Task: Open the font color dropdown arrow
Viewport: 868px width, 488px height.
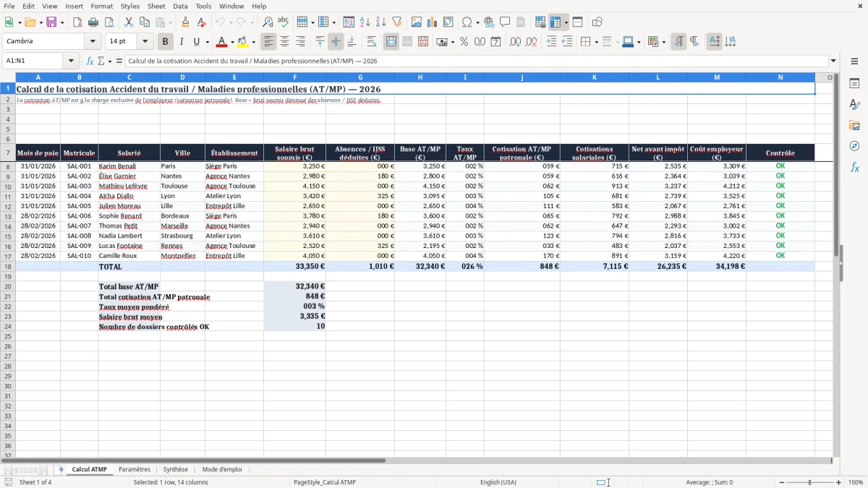Action: (x=232, y=42)
